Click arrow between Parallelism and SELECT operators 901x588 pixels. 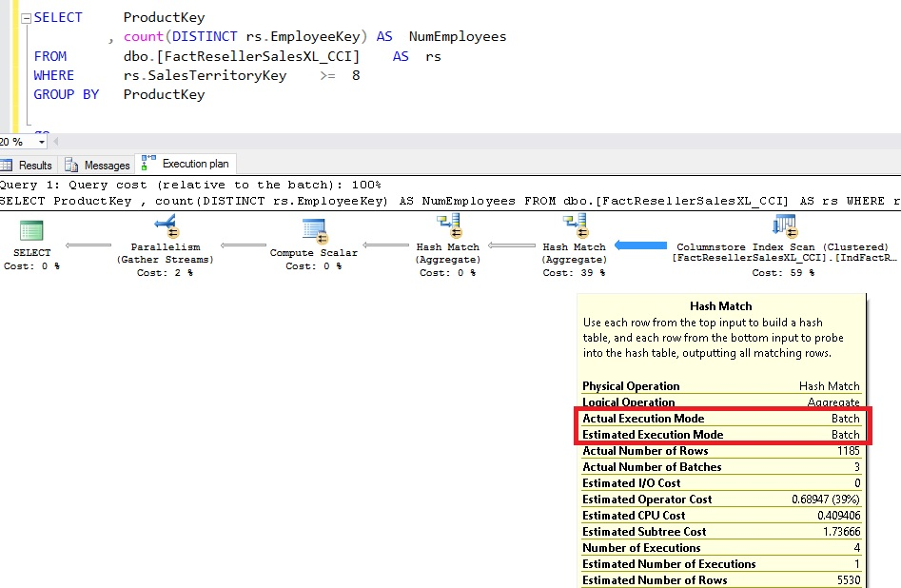[88, 246]
